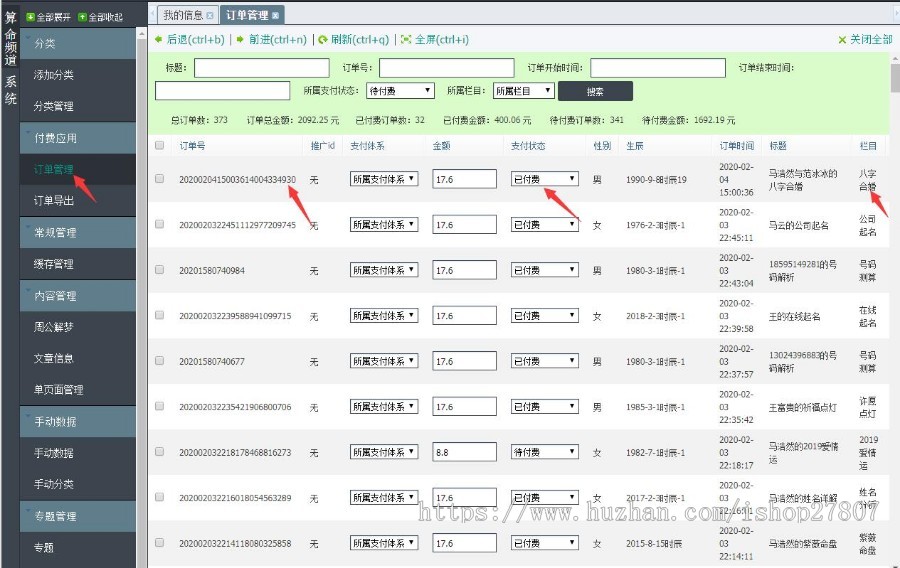Screen dimensions: 900x568
Task: Check the box for order 20200203223542190680070б
Action: click(160, 406)
